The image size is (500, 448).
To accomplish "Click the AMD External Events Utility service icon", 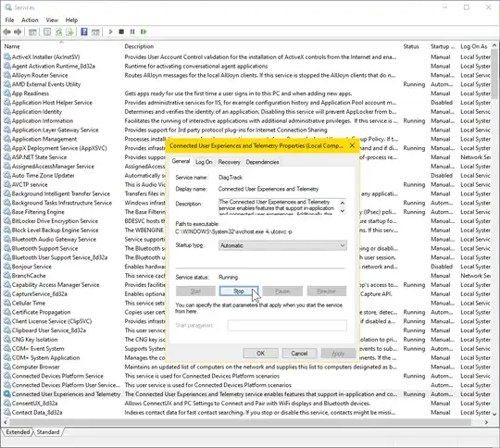I will click(x=7, y=84).
